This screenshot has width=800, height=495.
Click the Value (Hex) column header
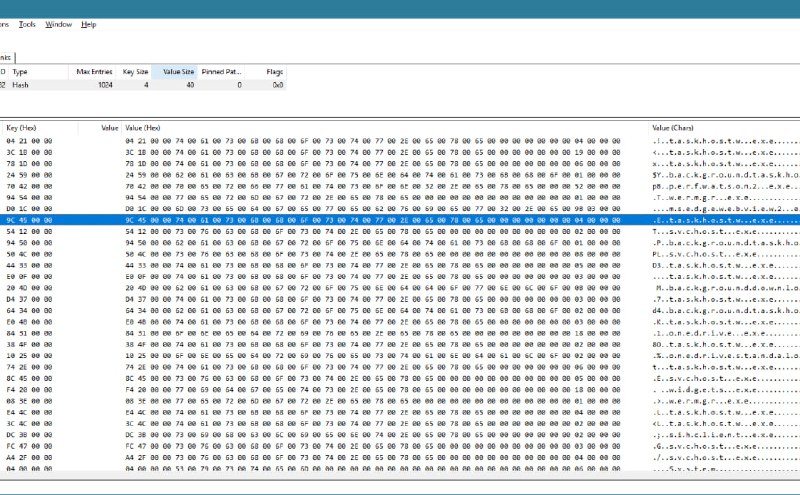pyautogui.click(x=143, y=128)
